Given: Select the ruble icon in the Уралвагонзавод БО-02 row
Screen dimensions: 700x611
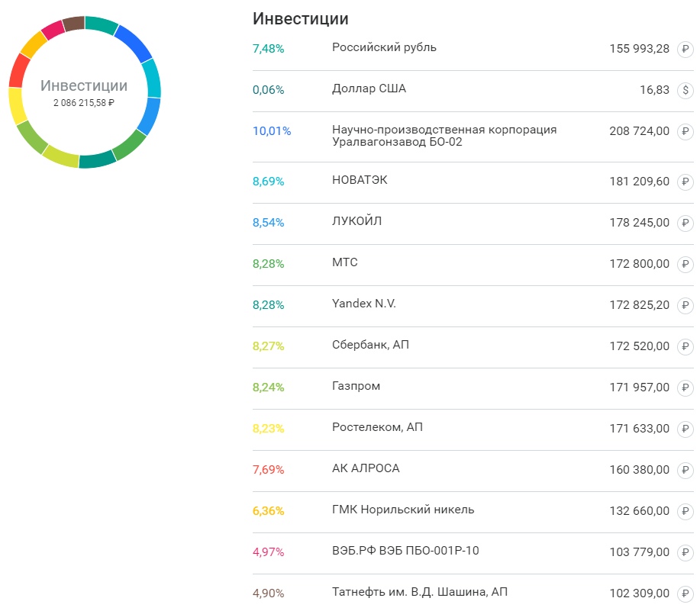Looking at the screenshot, I should coord(685,131).
